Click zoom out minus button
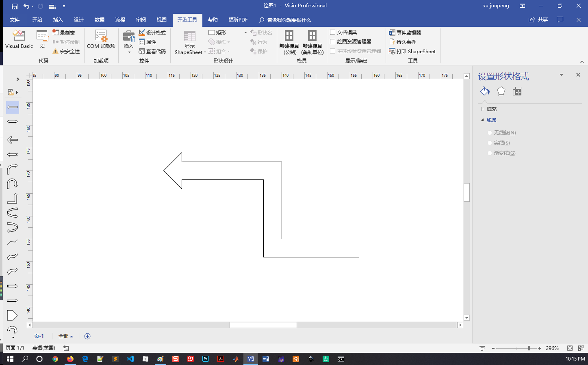Viewport: 588px width, 365px height. [493, 348]
